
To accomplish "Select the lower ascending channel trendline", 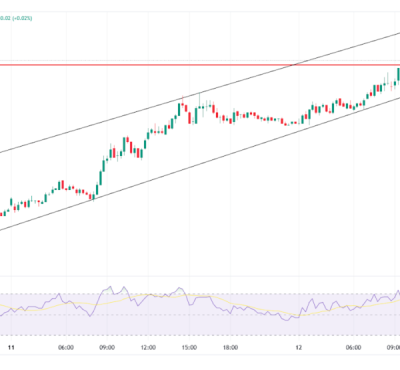I will [200, 164].
